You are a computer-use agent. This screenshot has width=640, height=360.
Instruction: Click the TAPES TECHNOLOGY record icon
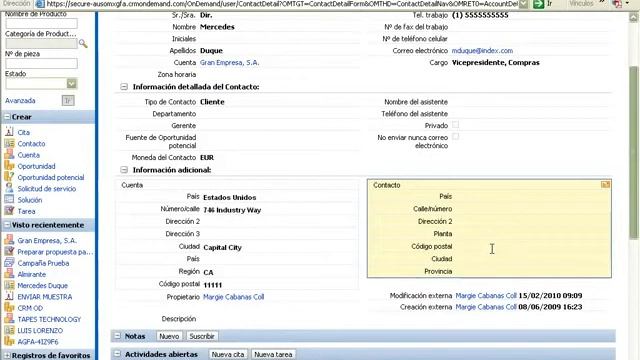[9, 319]
